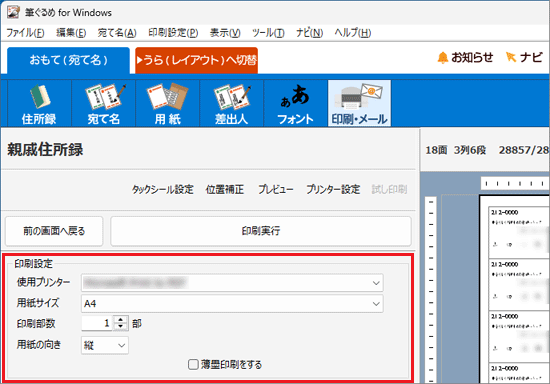550x384 pixels.
Task: Click the 試し印刷 link
Action: click(389, 190)
